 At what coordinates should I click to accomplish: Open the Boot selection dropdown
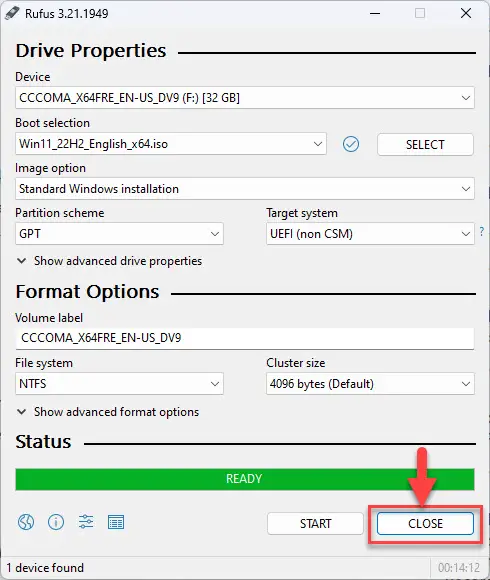pos(171,144)
